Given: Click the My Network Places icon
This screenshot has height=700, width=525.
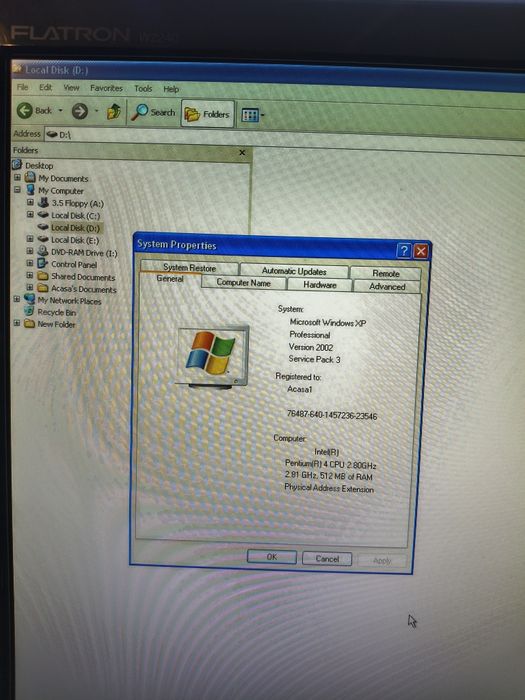Looking at the screenshot, I should pos(29,299).
